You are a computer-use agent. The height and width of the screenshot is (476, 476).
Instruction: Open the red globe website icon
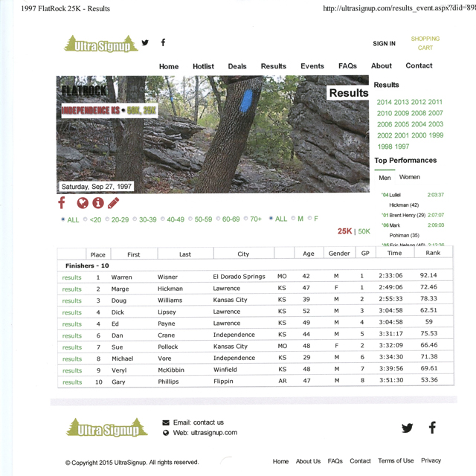click(x=83, y=203)
